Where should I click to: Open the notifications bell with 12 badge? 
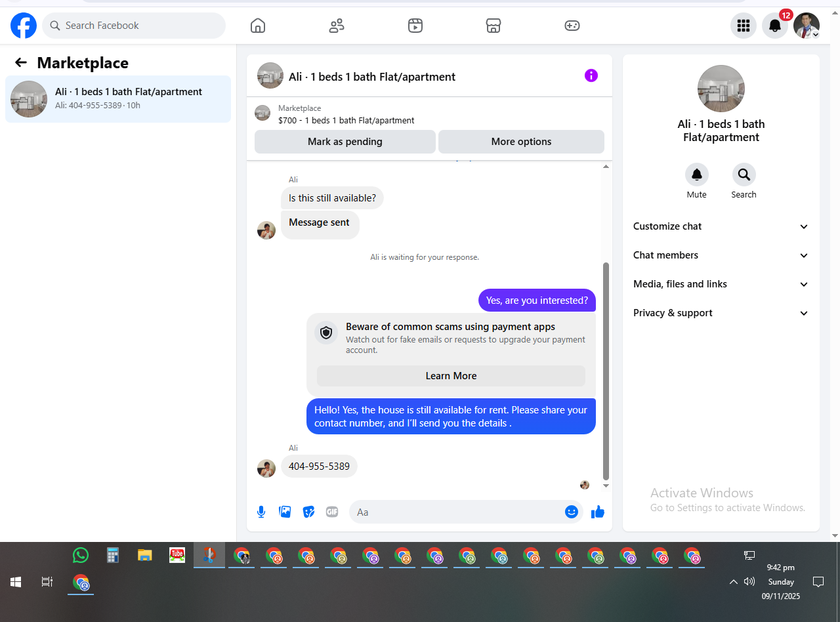775,26
